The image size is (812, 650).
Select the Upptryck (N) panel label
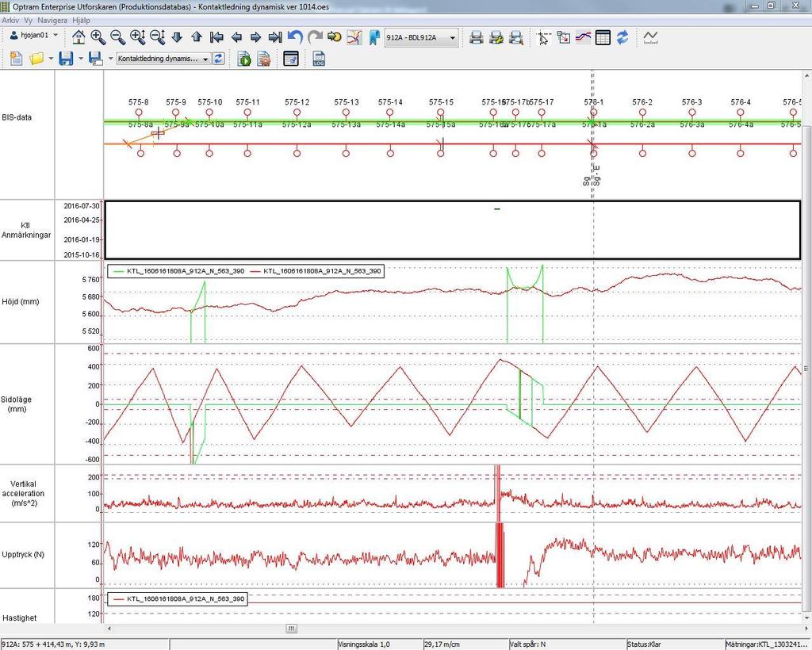(23, 554)
